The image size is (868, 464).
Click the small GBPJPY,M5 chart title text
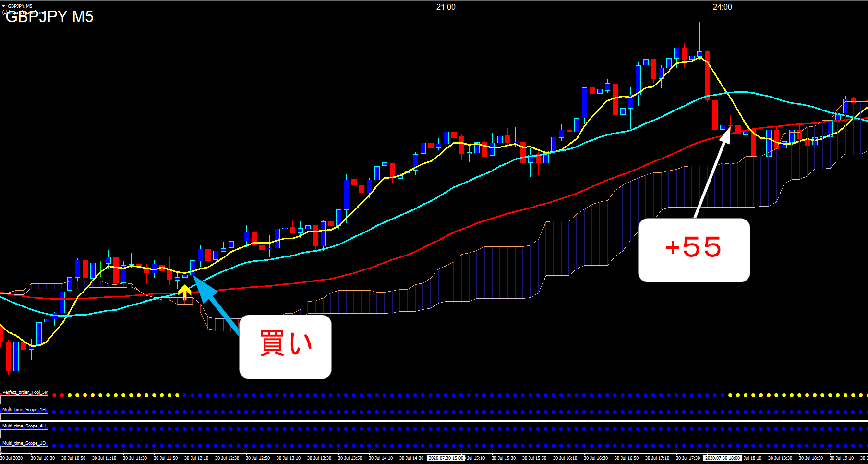click(x=20, y=6)
